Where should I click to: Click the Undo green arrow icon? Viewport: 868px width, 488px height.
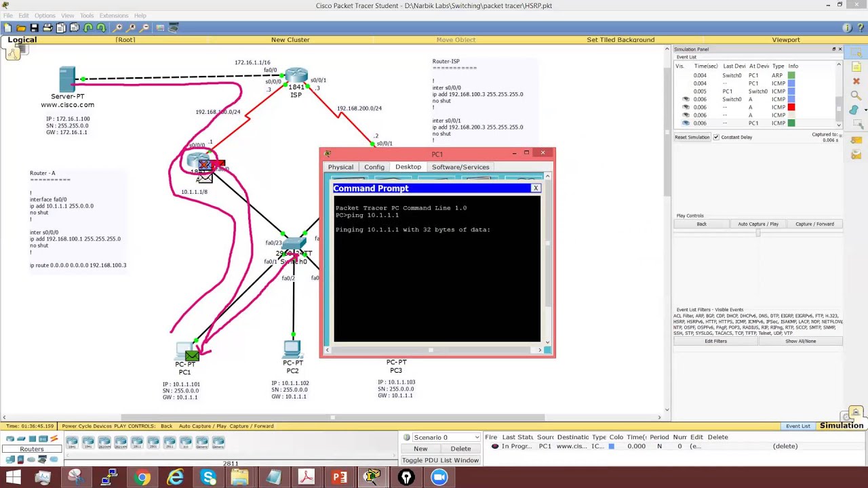pyautogui.click(x=88, y=28)
